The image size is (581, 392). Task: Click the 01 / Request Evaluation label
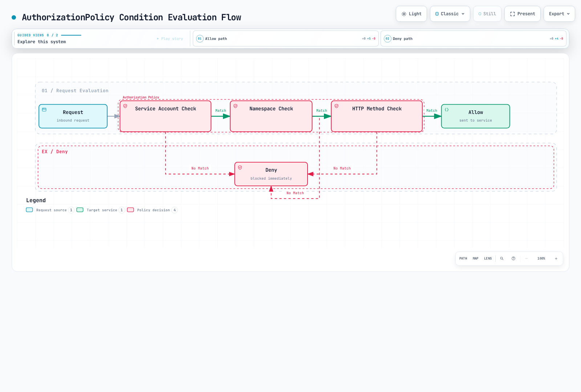(x=75, y=91)
